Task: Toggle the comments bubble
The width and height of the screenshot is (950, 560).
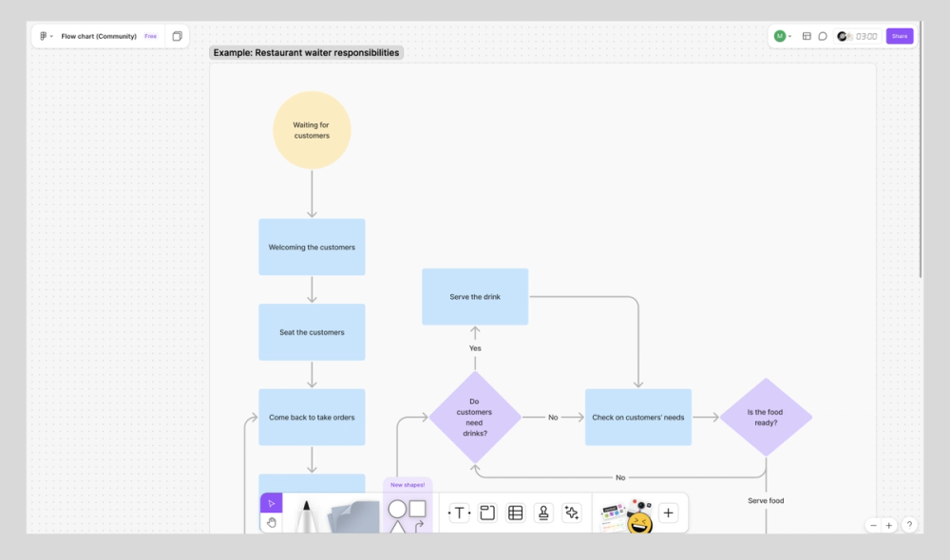Action: pyautogui.click(x=821, y=35)
